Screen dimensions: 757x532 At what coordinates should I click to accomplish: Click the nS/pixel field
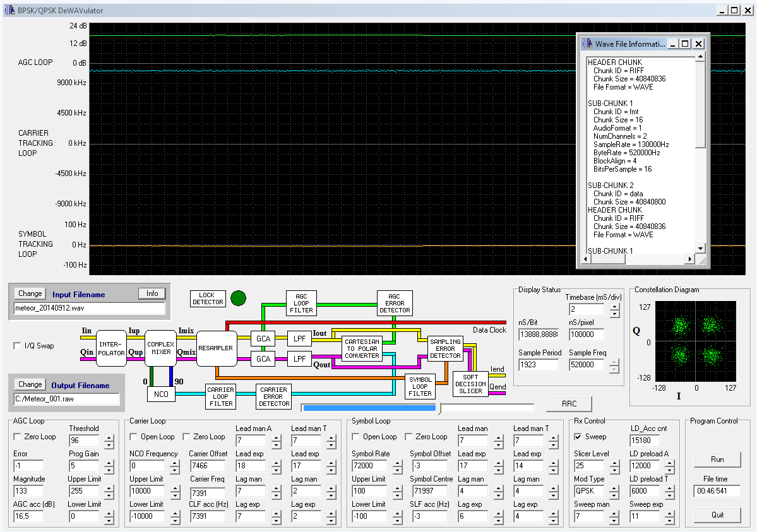pos(587,334)
